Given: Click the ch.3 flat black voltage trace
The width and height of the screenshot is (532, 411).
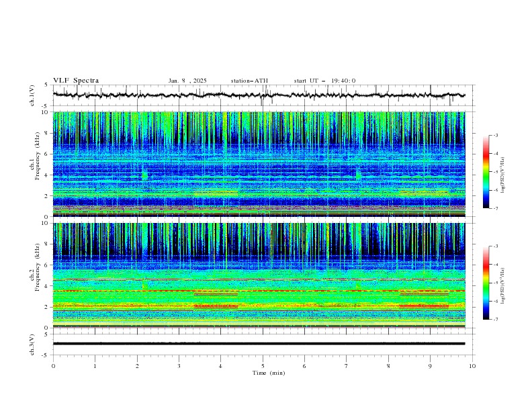Looking at the screenshot, I should coord(259,344).
